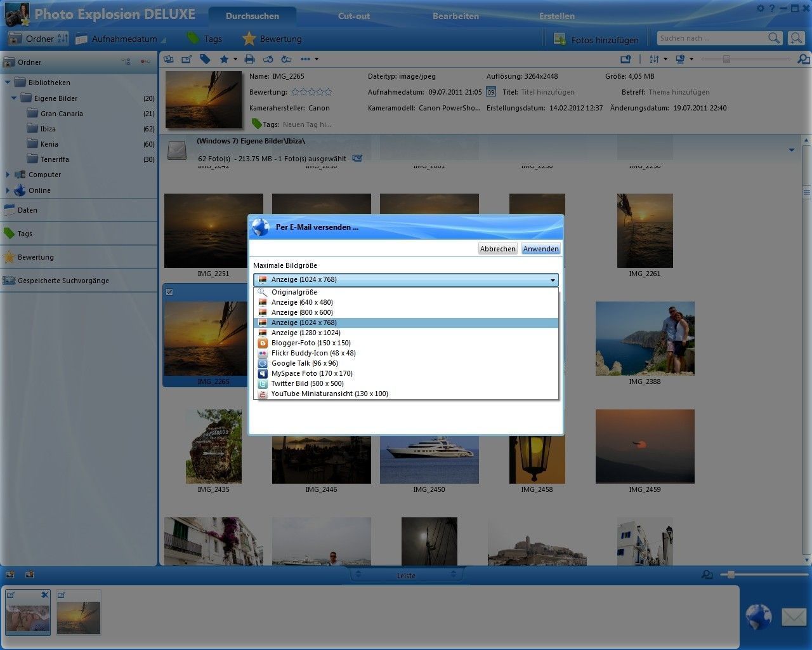Image resolution: width=812 pixels, height=650 pixels.
Task: Click the globe share icon in the tray
Action: click(758, 616)
